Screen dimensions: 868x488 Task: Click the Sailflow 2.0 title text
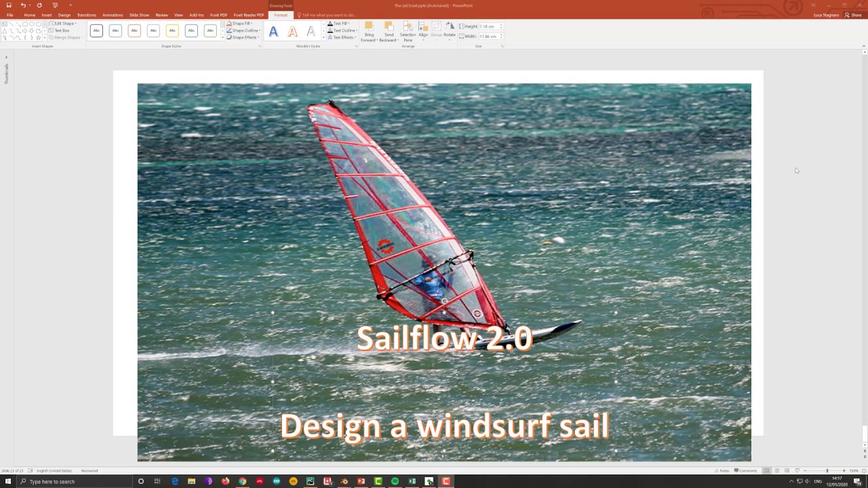click(x=445, y=338)
